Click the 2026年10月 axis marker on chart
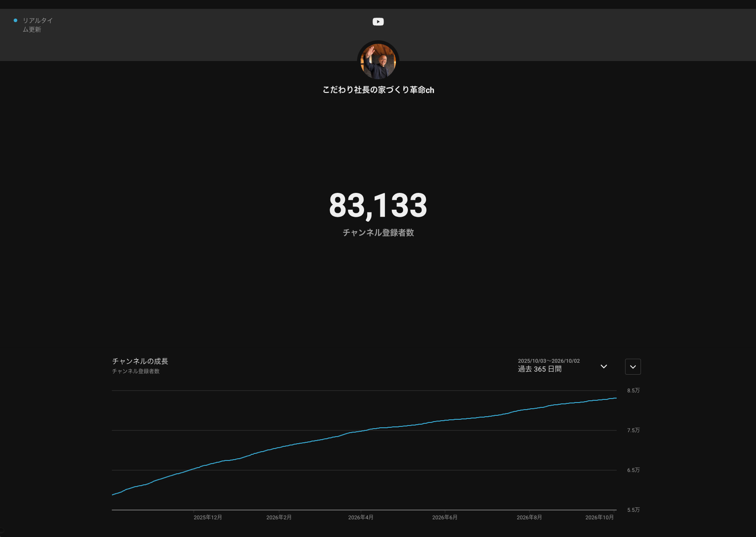 (x=600, y=518)
